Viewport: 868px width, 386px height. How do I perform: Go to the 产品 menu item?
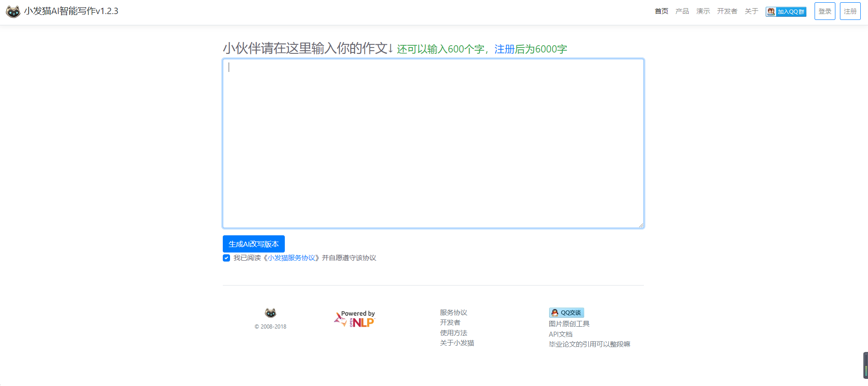pyautogui.click(x=682, y=11)
